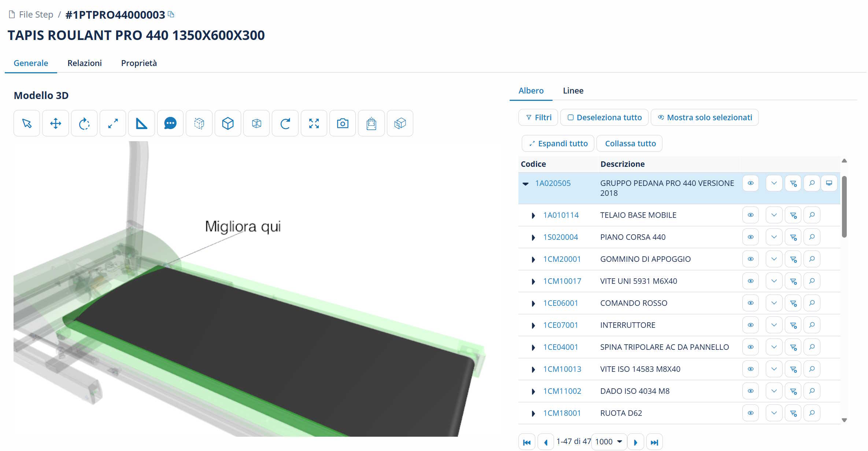
Task: Toggle visibility of GRUPPO PEDANA PRO 440
Action: point(750,183)
